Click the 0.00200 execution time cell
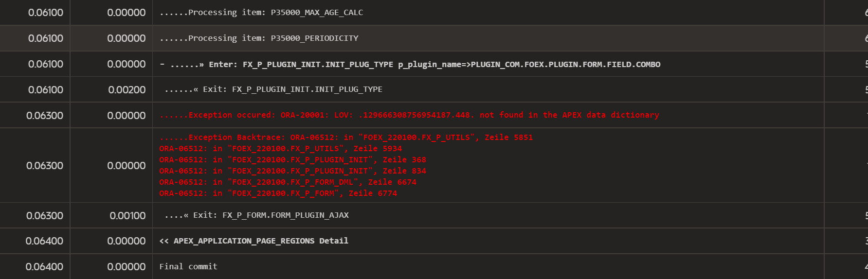Image resolution: width=868 pixels, height=279 pixels. point(127,90)
